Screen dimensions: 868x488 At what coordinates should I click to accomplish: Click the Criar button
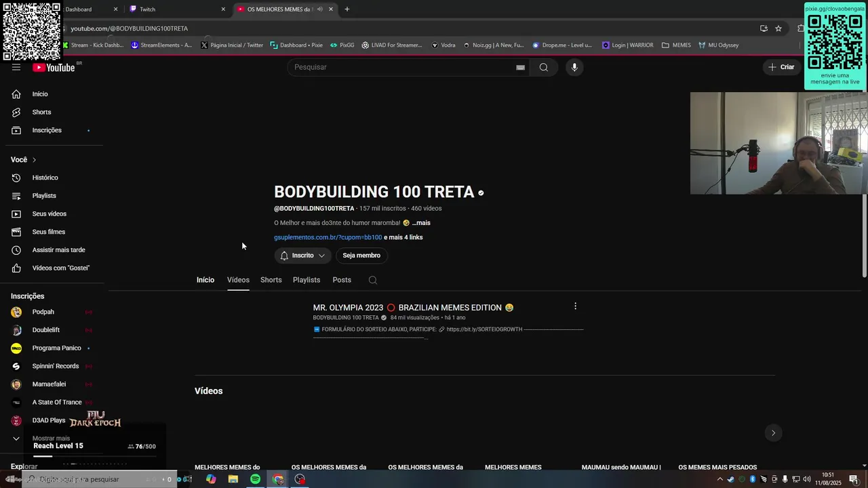(x=781, y=67)
